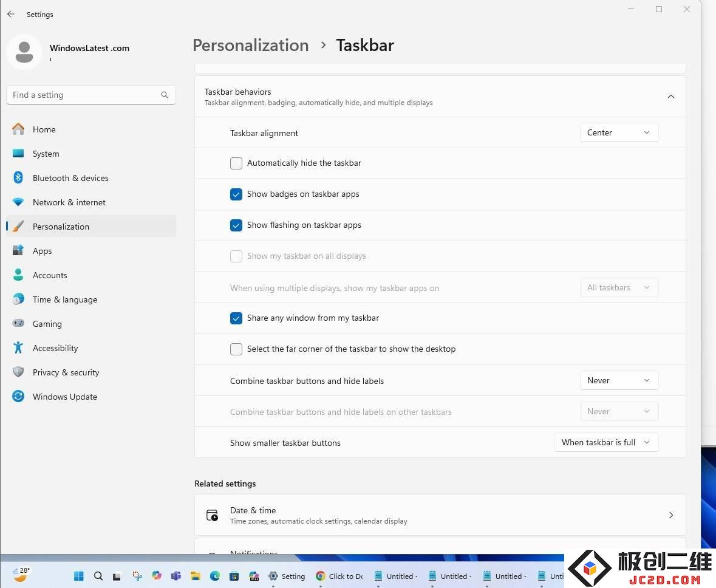Switch to the Setting taskbar button
Screen dimensions: 716x588
click(x=287, y=576)
